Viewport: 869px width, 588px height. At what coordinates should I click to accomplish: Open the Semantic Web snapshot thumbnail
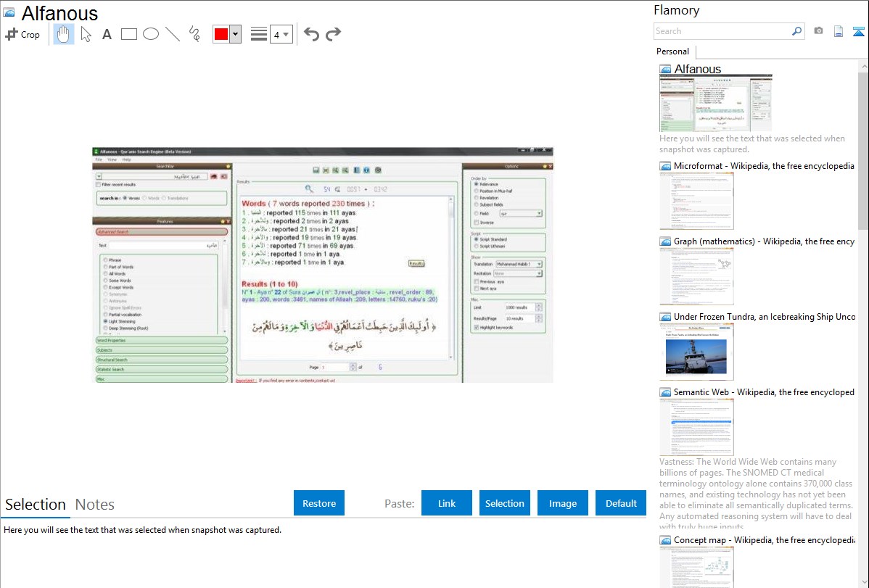pyautogui.click(x=696, y=426)
